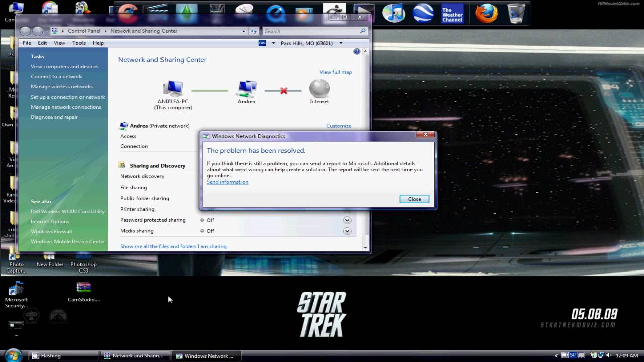Image resolution: width=644 pixels, height=362 pixels.
Task: Click View full map link
Action: tap(336, 72)
